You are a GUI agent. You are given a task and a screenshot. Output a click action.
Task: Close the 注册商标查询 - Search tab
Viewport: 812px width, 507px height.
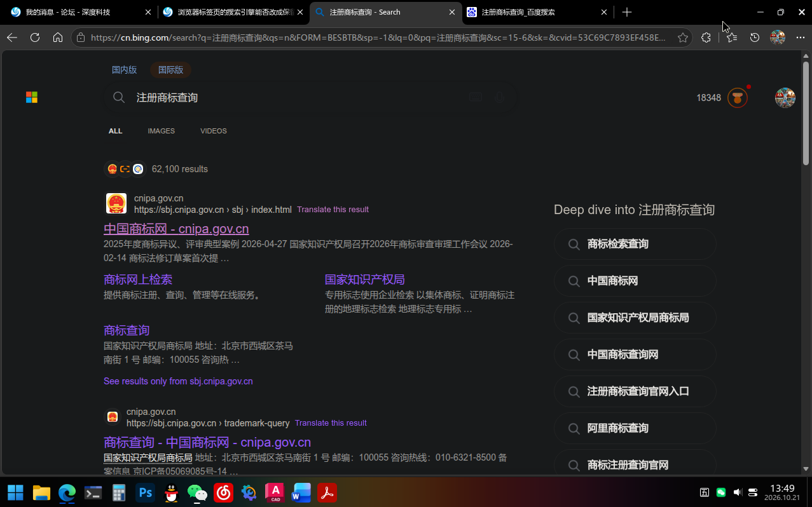[452, 12]
